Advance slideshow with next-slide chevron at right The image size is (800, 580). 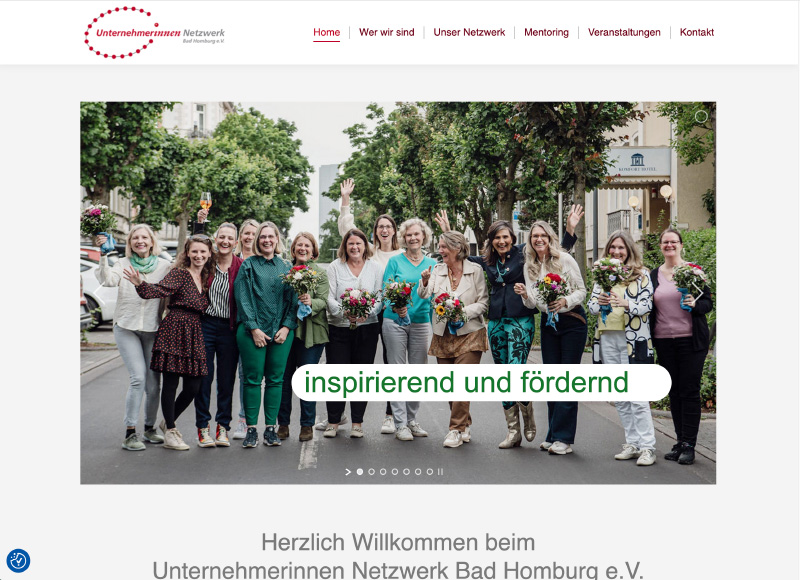pos(697,293)
